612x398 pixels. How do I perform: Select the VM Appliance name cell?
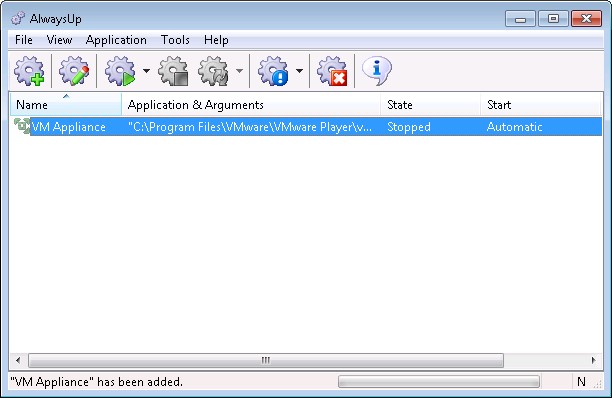pos(69,127)
